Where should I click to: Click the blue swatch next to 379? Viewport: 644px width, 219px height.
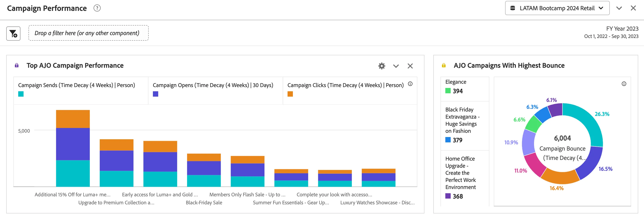click(x=448, y=140)
